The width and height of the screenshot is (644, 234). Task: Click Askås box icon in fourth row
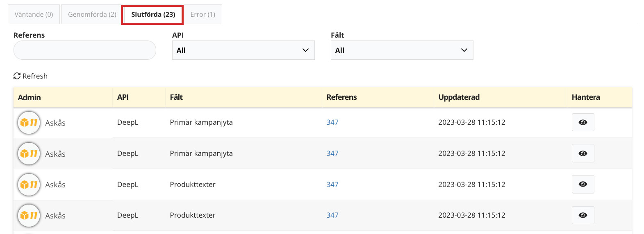point(29,215)
